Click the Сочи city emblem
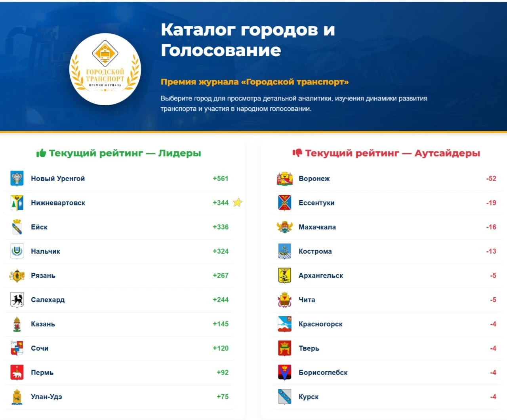Viewport: 507px width, 420px height. tap(17, 348)
